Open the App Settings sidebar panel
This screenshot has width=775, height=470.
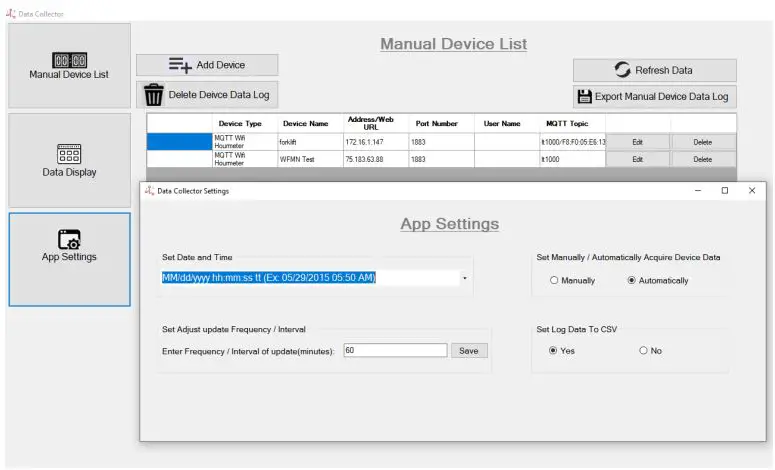(69, 259)
